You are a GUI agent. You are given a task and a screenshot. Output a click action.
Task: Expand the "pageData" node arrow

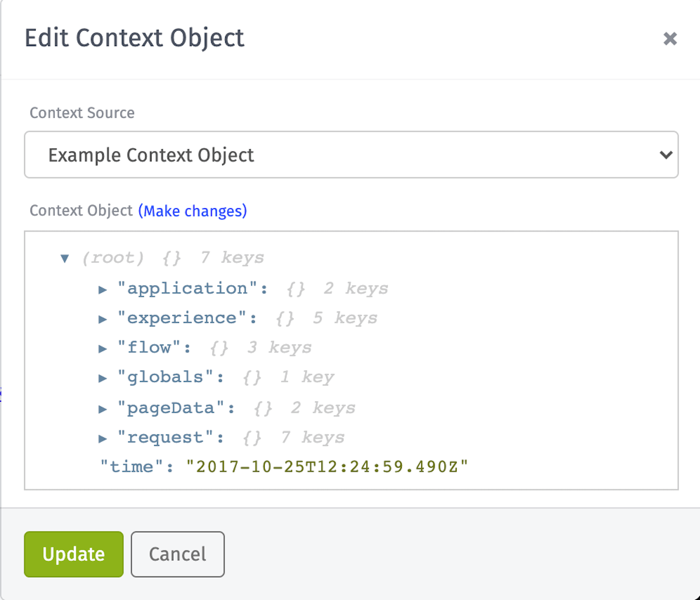point(103,409)
